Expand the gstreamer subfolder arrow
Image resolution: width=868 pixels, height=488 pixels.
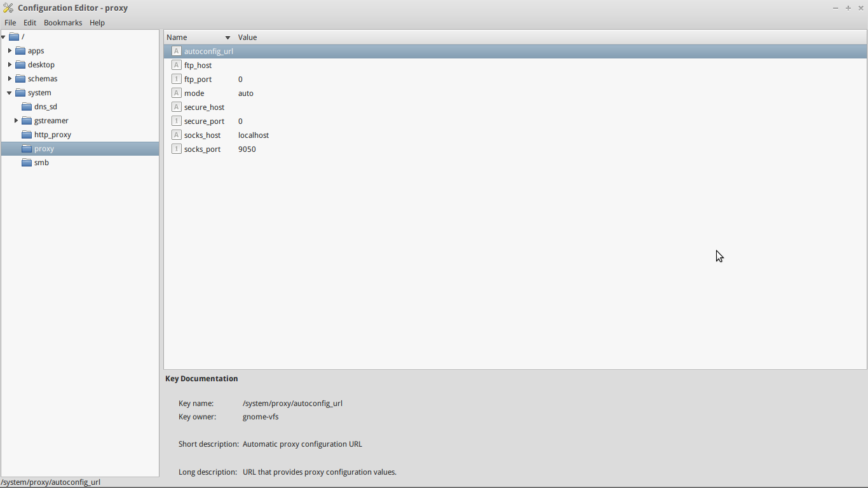pos(16,121)
